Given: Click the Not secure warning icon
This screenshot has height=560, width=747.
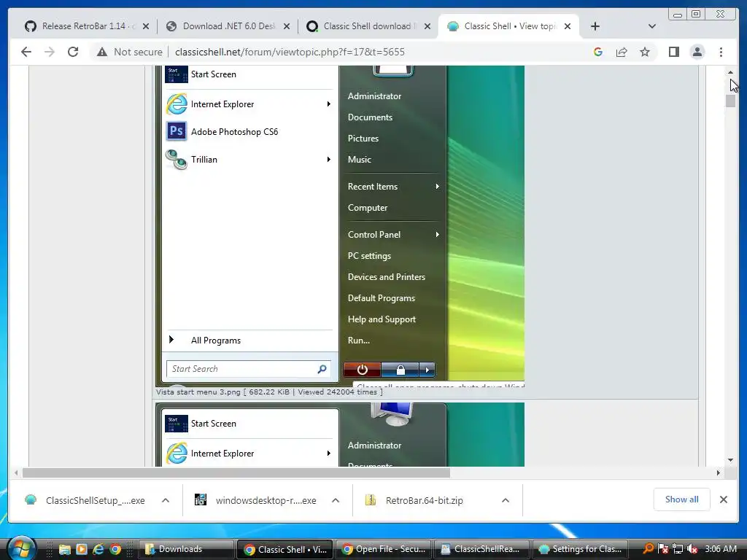Looking at the screenshot, I should [102, 52].
